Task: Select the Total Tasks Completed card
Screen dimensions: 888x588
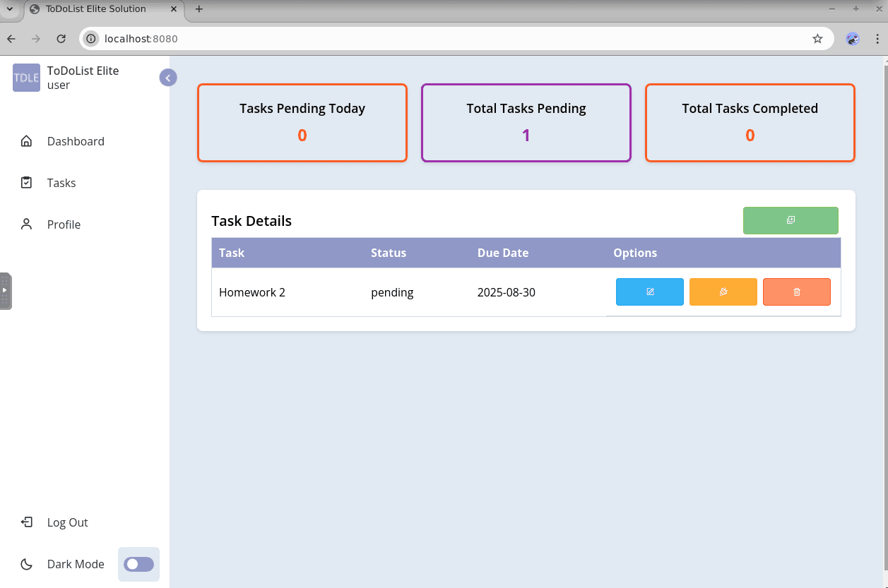Action: [x=750, y=123]
